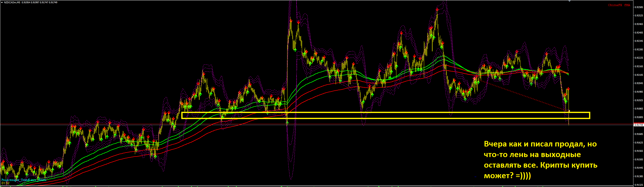This screenshot has height=187, width=644.
Task: Click the 0.92585 price scale label
Action: click(x=639, y=7)
